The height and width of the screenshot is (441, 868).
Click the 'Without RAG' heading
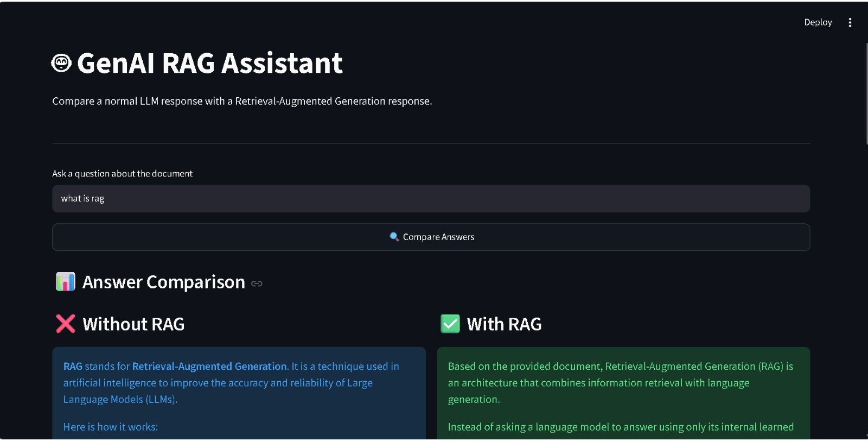tap(133, 324)
